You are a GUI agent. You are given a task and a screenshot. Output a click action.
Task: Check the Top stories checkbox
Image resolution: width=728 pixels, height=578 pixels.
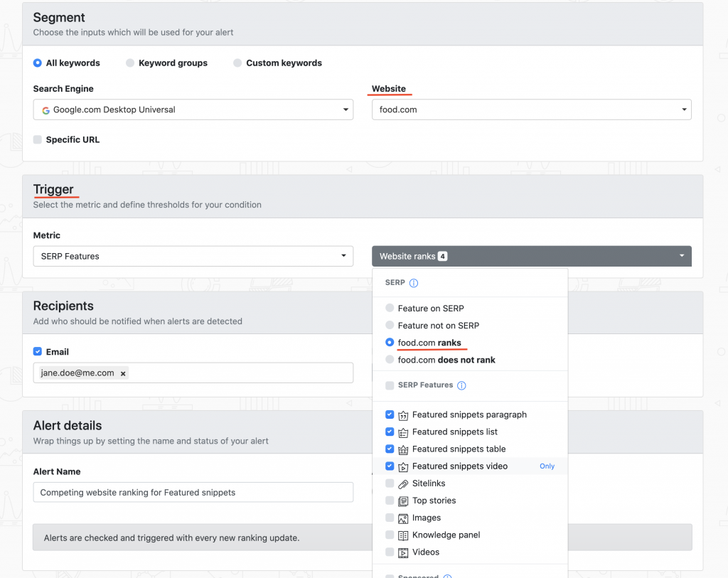click(390, 501)
